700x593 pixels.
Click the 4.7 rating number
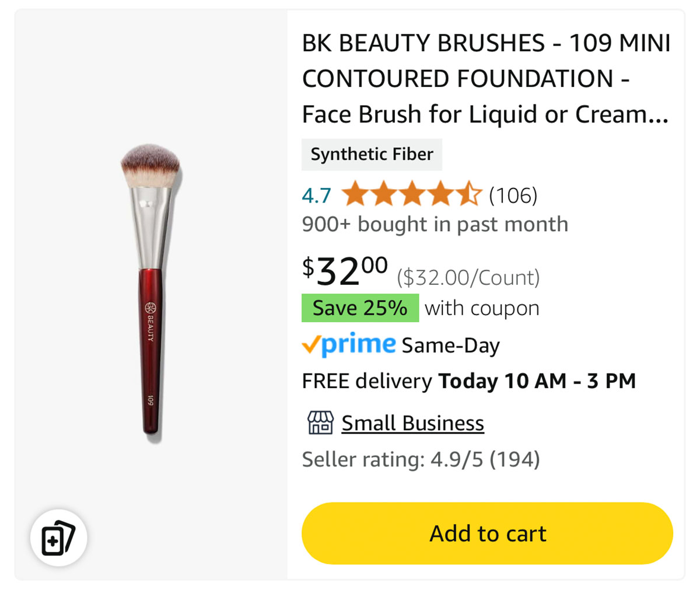[x=316, y=195]
